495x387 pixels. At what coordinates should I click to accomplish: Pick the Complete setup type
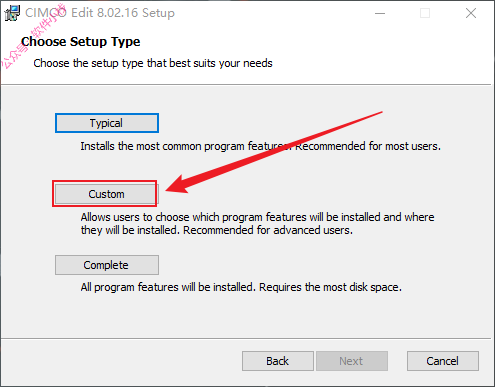click(107, 265)
